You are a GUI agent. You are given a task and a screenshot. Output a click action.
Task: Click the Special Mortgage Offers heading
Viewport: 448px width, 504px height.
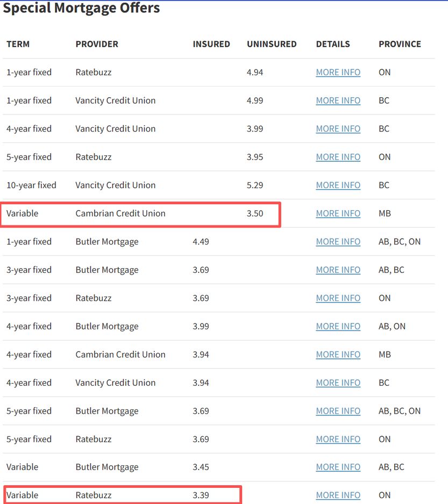pyautogui.click(x=82, y=8)
